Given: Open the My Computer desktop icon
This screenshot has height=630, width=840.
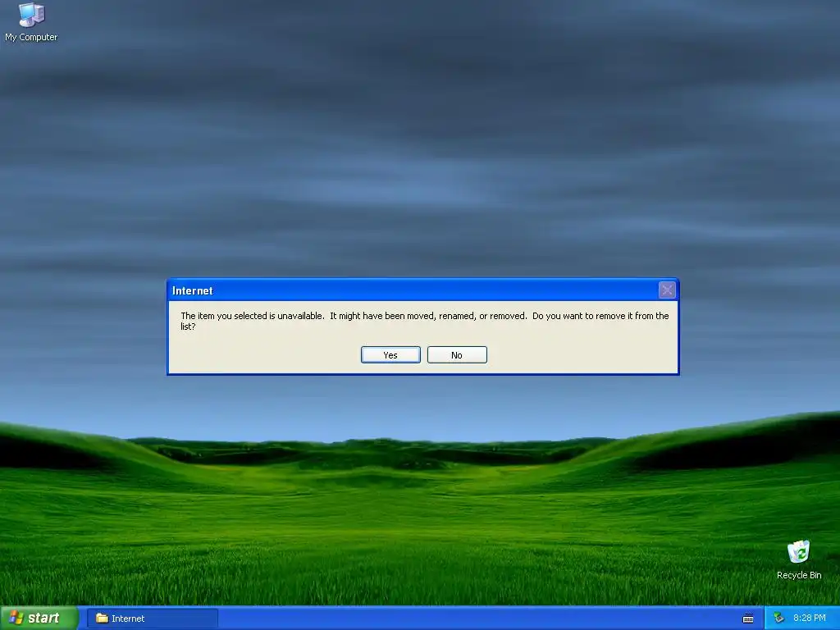Looking at the screenshot, I should click(x=31, y=21).
